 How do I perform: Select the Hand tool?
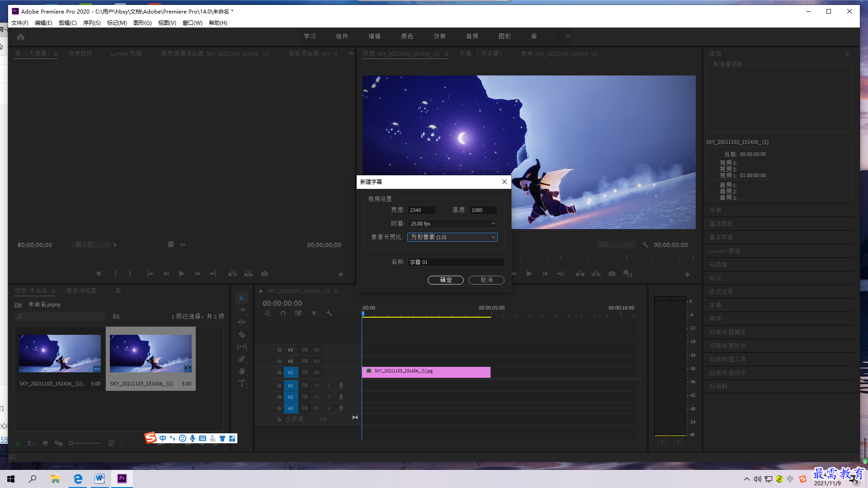coord(242,371)
